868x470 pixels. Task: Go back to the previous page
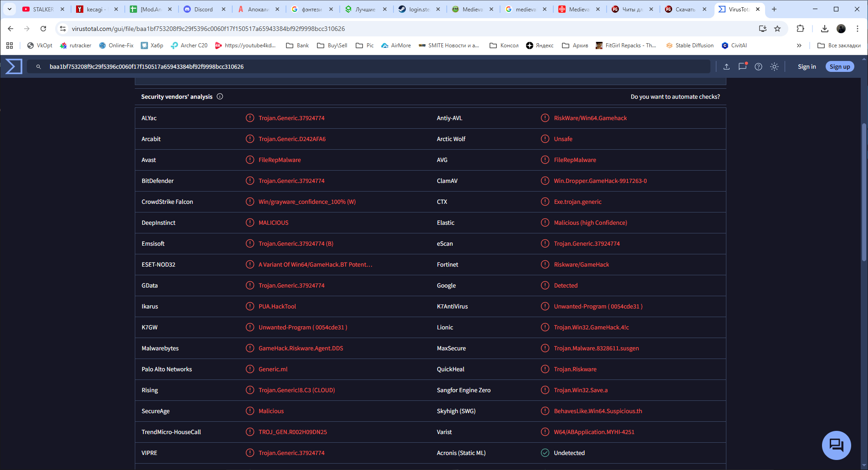click(x=10, y=29)
